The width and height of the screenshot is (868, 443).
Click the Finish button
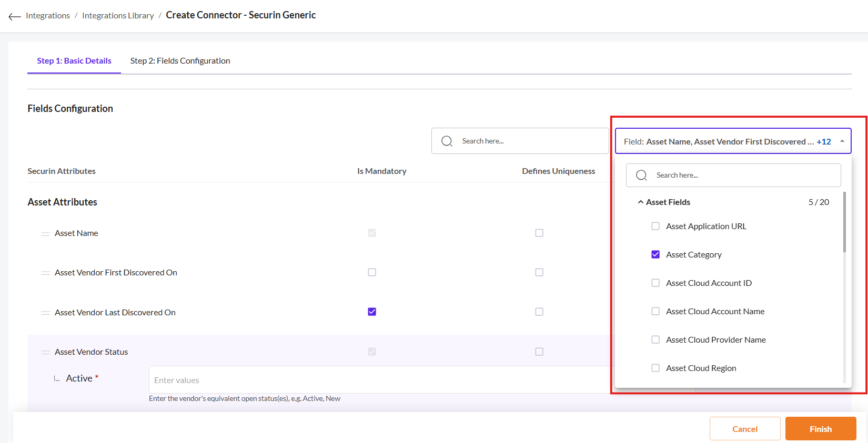pos(821,429)
